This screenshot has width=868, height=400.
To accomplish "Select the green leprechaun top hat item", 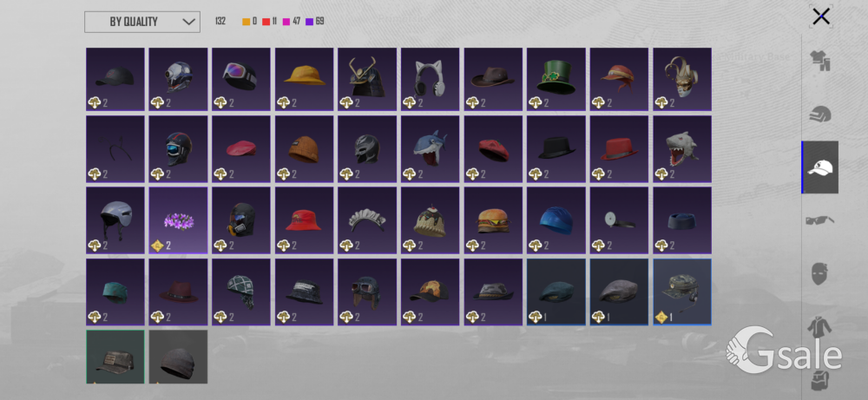I will pyautogui.click(x=556, y=79).
